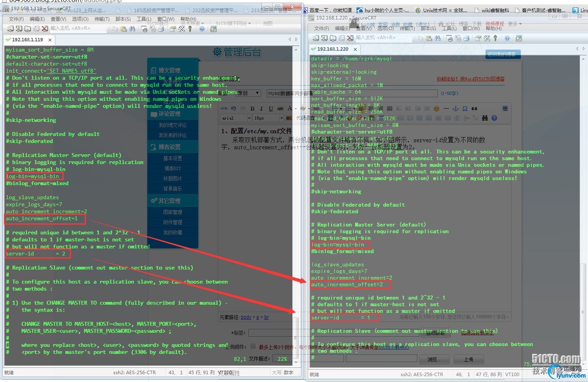Click Bold button in blog editor toolbar
This screenshot has width=588, height=382.
pos(252,109)
